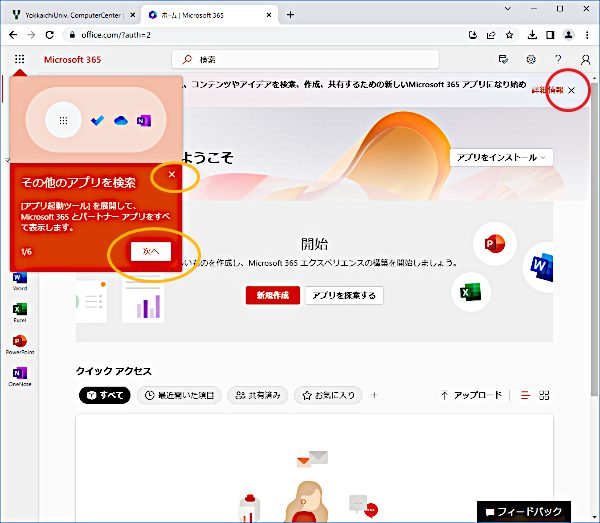
Task: Go forward in browser
Action: pos(31,35)
